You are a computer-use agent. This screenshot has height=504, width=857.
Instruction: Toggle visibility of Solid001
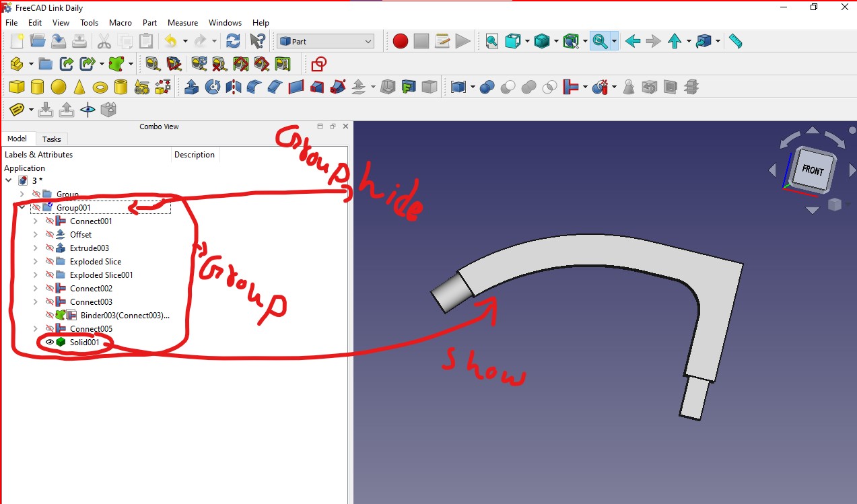(x=48, y=342)
